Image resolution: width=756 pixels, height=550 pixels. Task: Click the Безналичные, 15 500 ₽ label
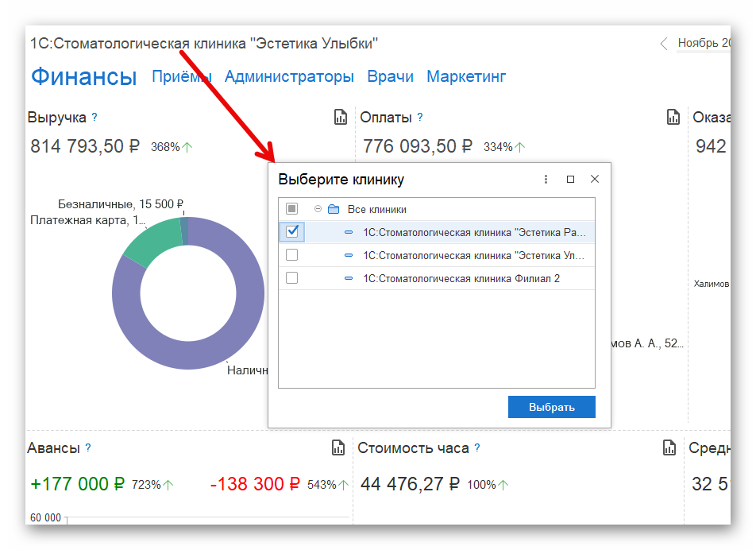(x=121, y=204)
